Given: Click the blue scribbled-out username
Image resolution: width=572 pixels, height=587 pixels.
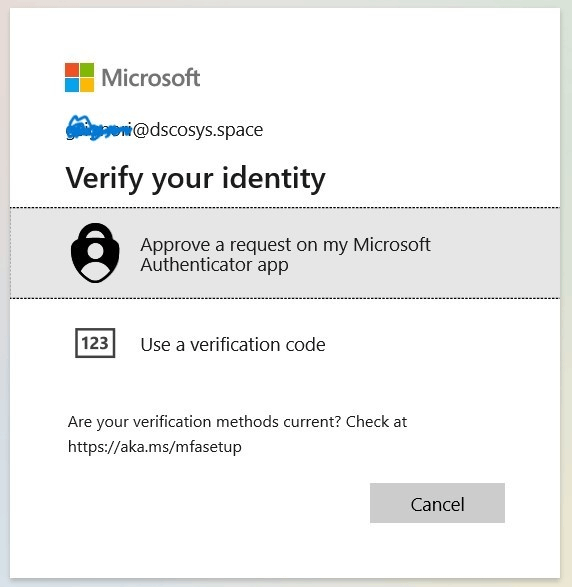Looking at the screenshot, I should pos(99,128).
